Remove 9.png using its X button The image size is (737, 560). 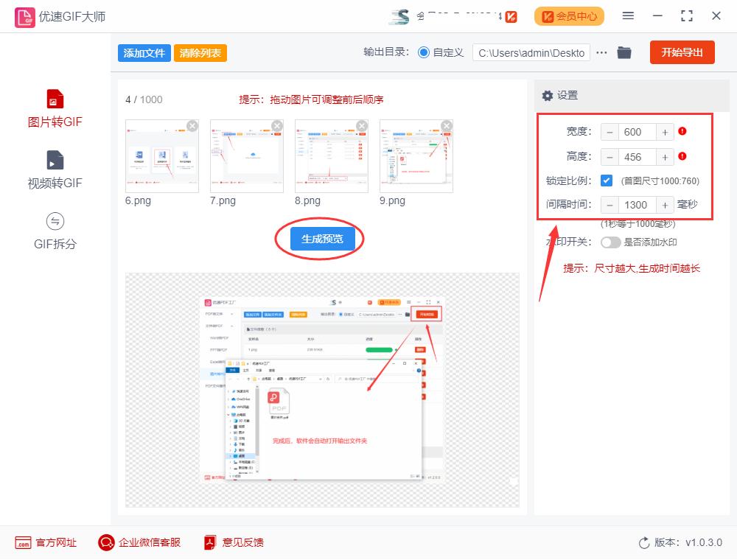(x=445, y=125)
